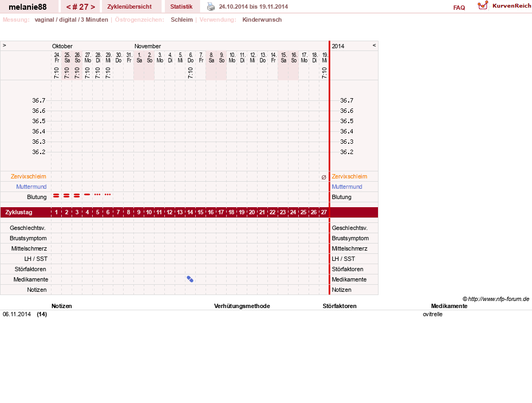532x403 pixels.
Task: Click the right-side Zervixschleim label
Action: click(x=349, y=176)
